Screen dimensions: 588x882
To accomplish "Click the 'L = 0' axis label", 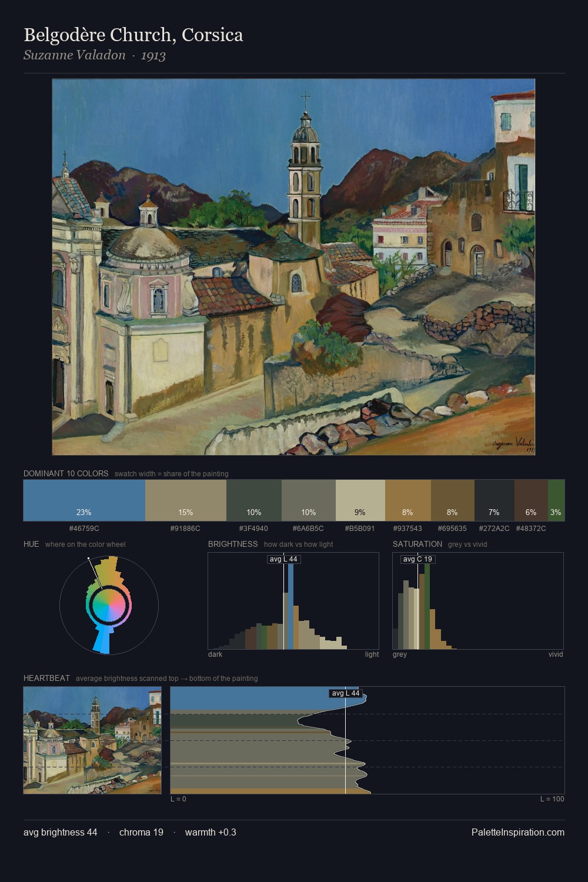I will point(178,799).
